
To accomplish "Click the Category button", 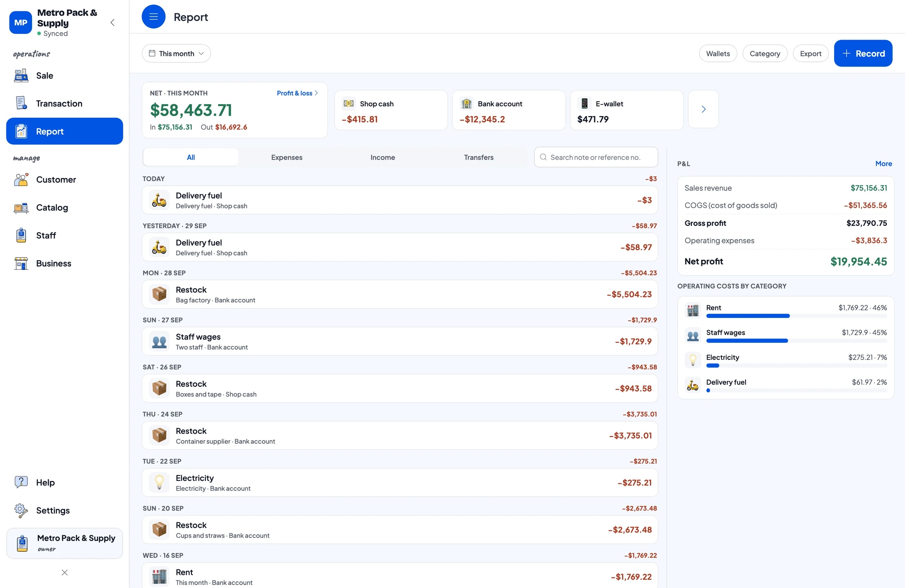I will click(x=765, y=53).
